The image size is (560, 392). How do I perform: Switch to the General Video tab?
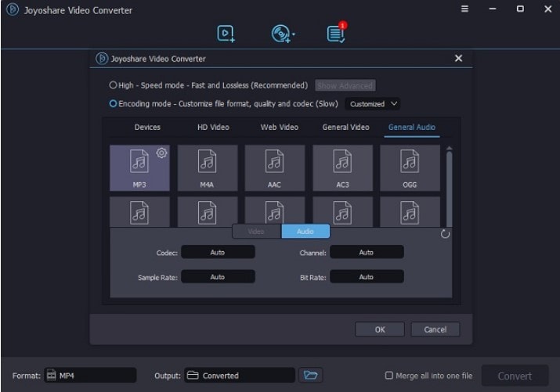(345, 128)
